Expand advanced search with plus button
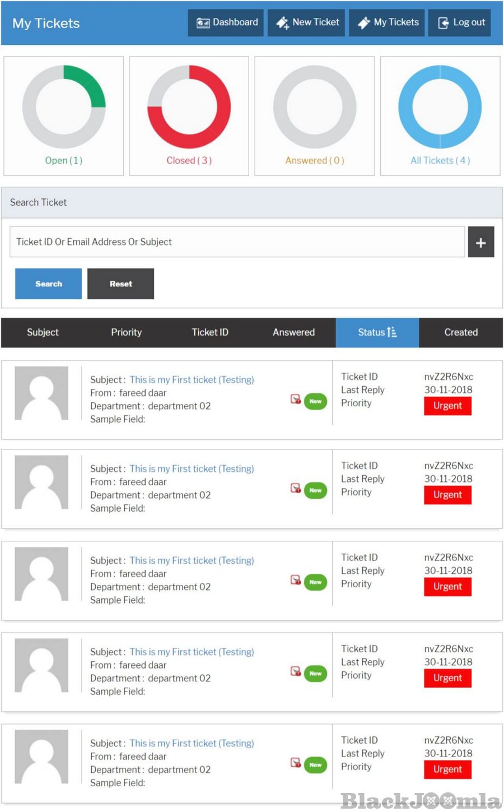This screenshot has width=504, height=812. click(480, 242)
